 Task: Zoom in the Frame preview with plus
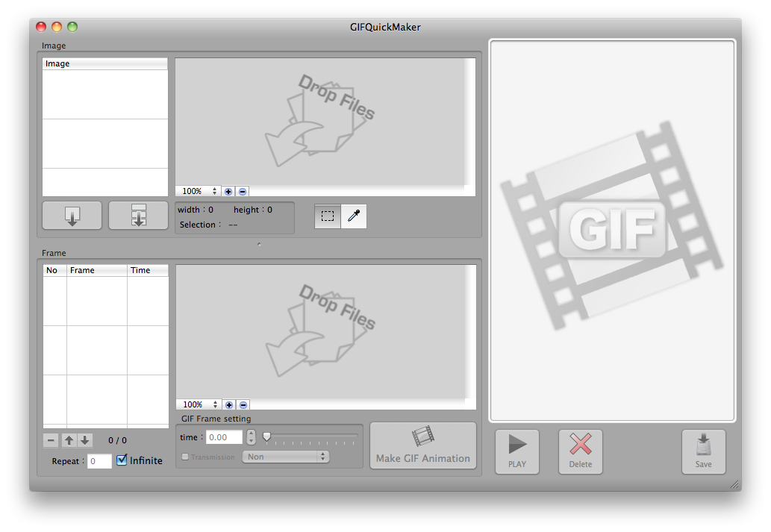click(228, 404)
